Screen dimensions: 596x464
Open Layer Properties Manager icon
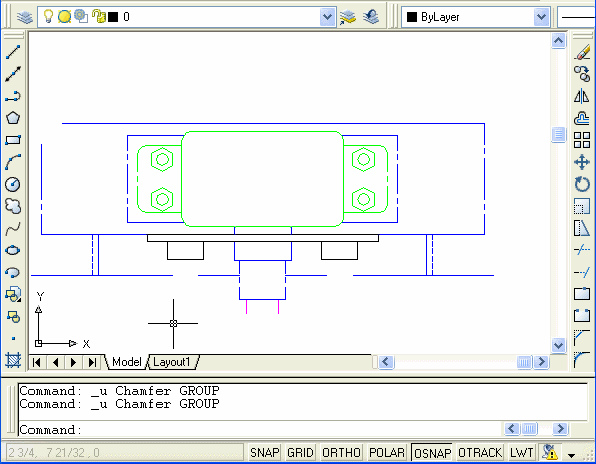(25, 17)
